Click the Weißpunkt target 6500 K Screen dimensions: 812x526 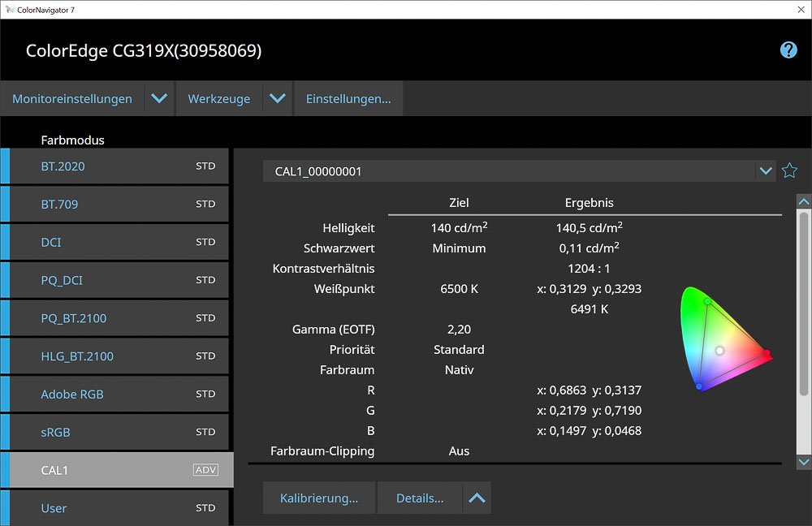(x=460, y=288)
